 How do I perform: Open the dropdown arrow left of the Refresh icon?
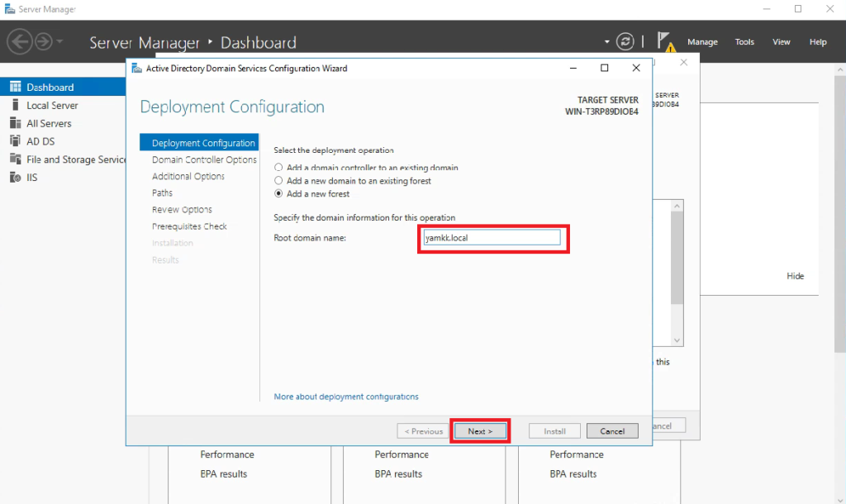click(608, 40)
